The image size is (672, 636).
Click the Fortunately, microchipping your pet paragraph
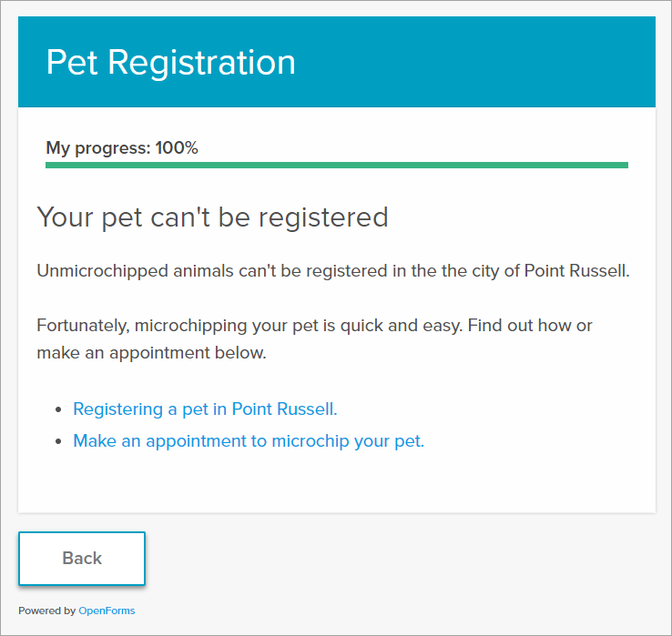click(314, 338)
